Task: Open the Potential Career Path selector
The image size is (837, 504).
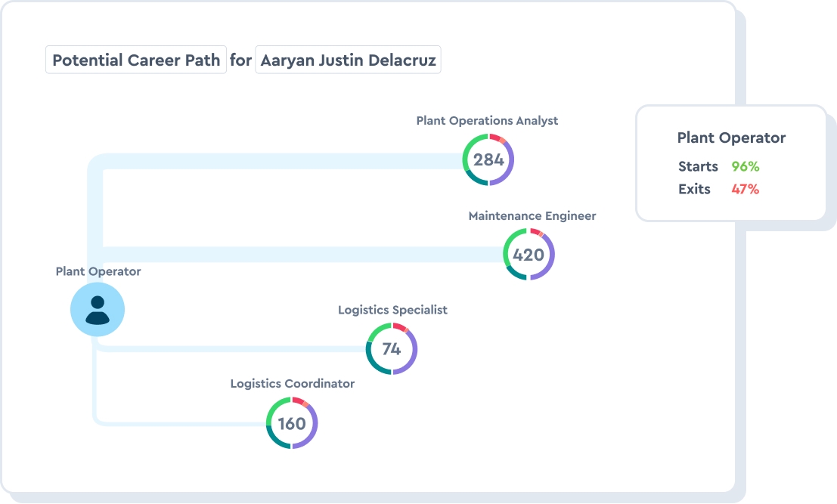Action: [x=135, y=60]
